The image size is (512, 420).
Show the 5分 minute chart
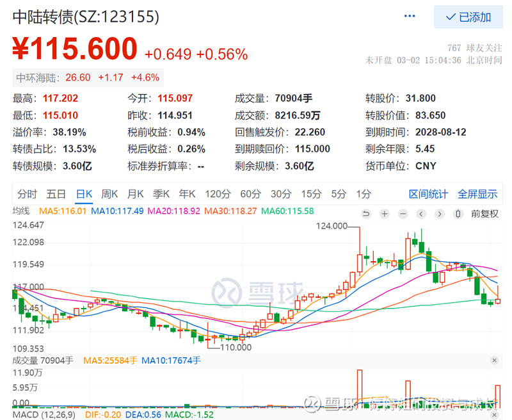(x=339, y=194)
